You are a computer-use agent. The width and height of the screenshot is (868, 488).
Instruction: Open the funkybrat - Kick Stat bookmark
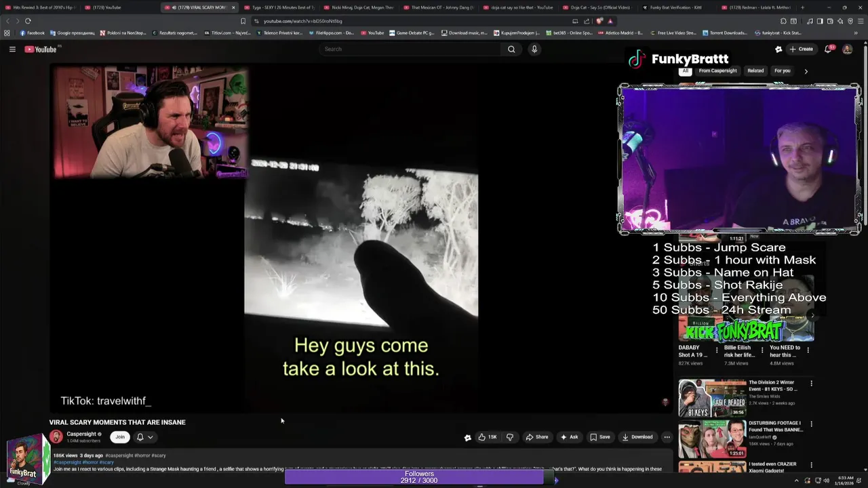click(x=777, y=33)
